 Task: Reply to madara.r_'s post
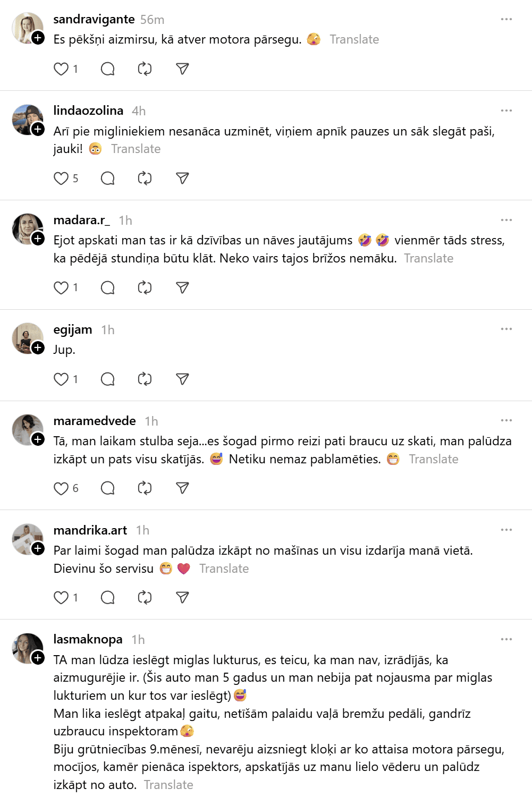click(108, 288)
